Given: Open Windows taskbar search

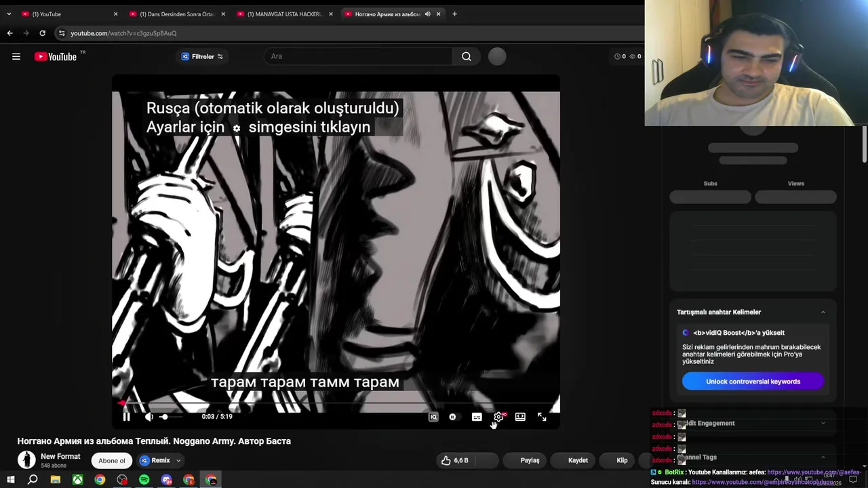Looking at the screenshot, I should (33, 480).
